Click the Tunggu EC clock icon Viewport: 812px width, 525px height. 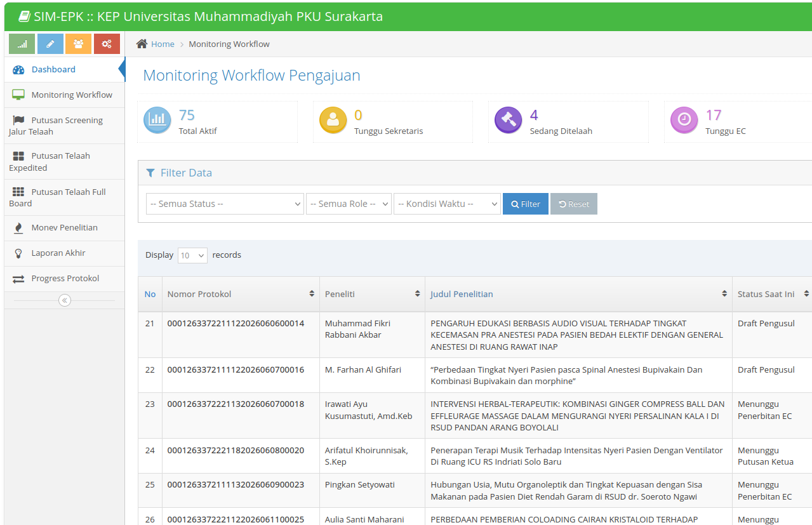point(684,120)
